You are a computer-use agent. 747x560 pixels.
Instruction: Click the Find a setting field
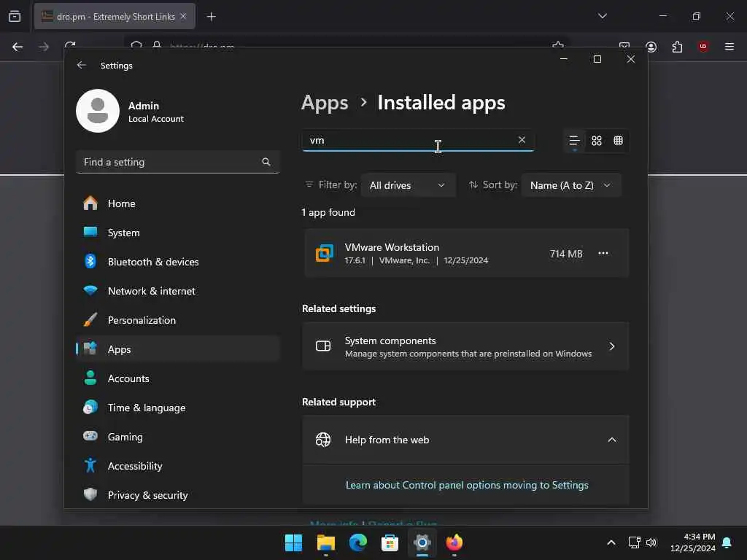177,163
